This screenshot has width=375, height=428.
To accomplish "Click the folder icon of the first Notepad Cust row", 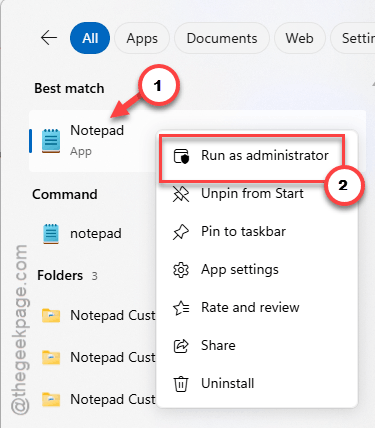I will (x=51, y=315).
